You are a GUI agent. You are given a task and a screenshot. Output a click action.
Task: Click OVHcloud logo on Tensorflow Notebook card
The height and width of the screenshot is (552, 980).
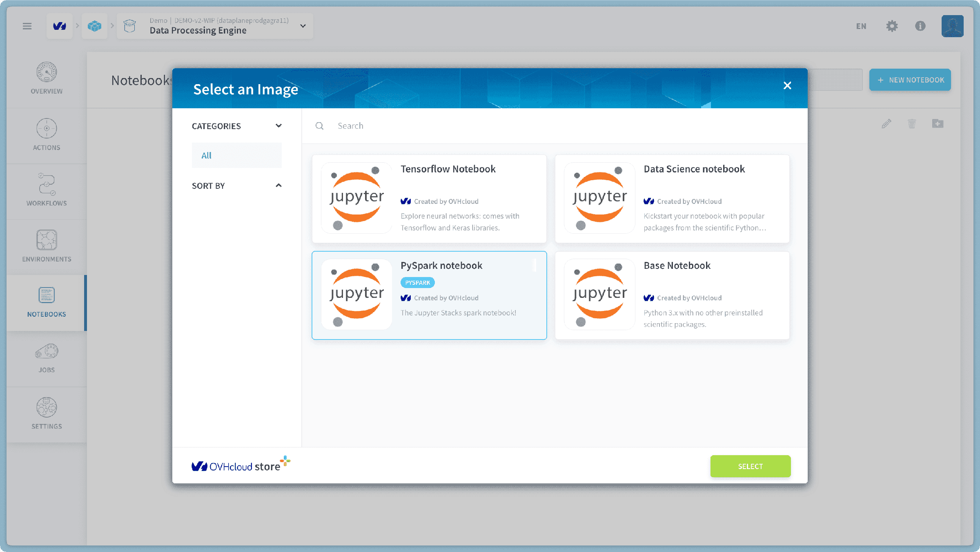(405, 201)
